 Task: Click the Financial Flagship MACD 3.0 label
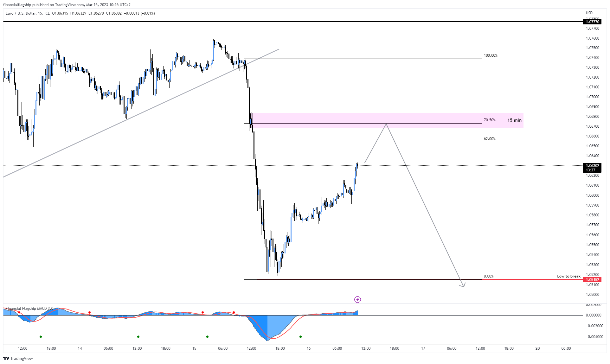click(29, 308)
